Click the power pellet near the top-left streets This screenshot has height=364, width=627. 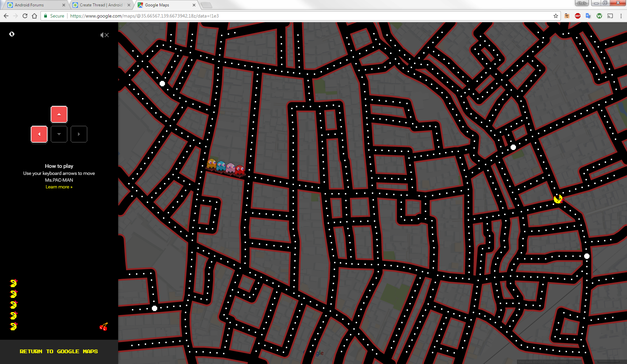tap(162, 84)
